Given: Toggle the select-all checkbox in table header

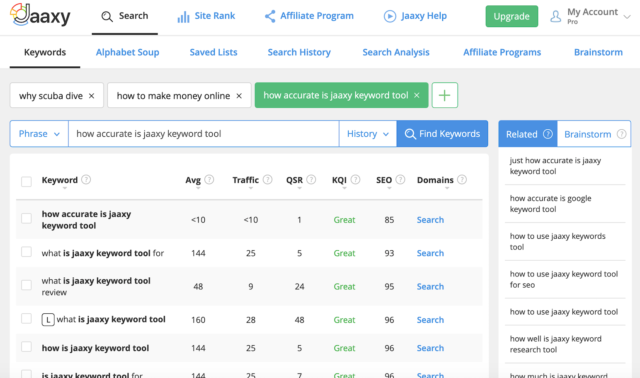Looking at the screenshot, I should click(x=27, y=181).
